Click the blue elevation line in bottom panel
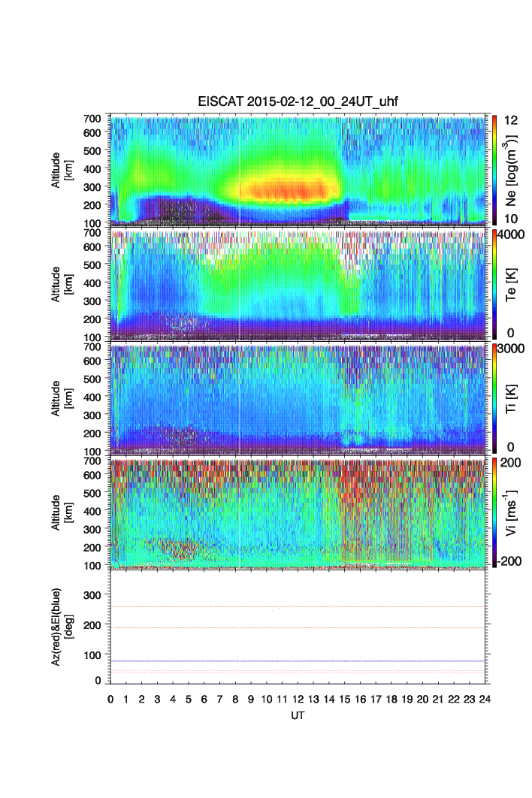Image resolution: width=532 pixels, height=798 pixels. tap(298, 660)
